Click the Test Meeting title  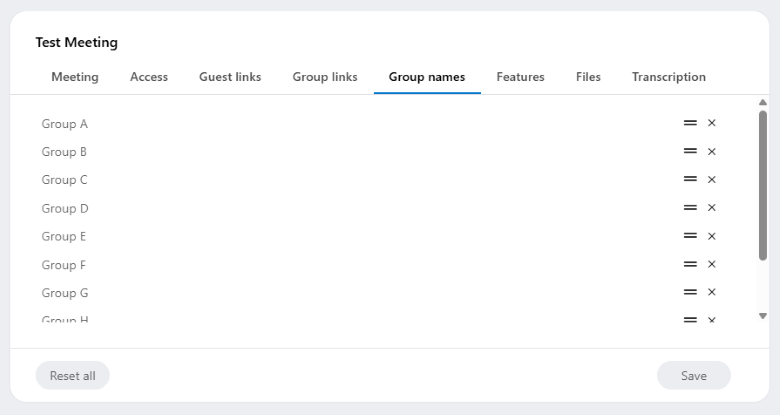click(x=77, y=42)
